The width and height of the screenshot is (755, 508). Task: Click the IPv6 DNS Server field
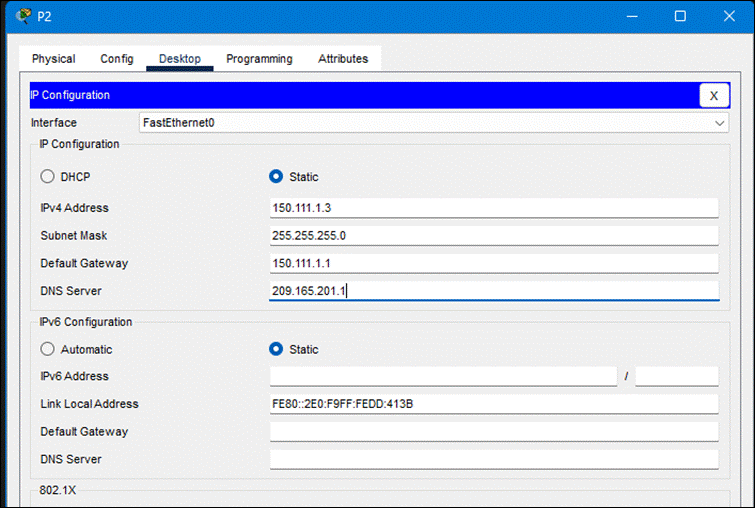(x=494, y=459)
